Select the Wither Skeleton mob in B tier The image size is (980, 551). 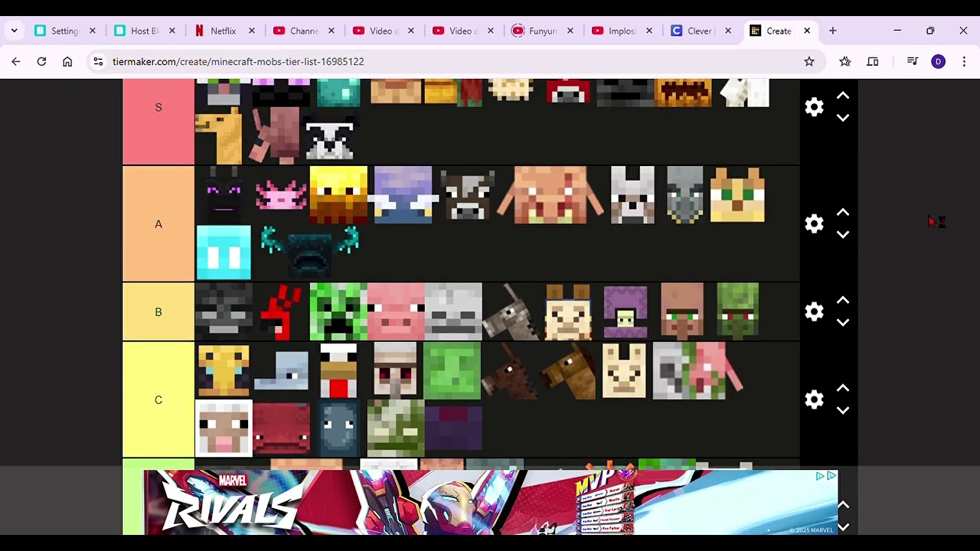(224, 311)
